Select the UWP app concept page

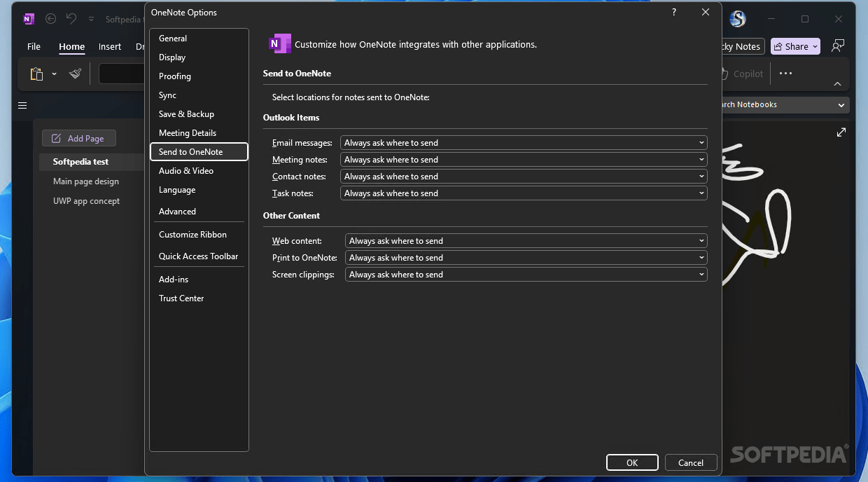[x=86, y=200]
